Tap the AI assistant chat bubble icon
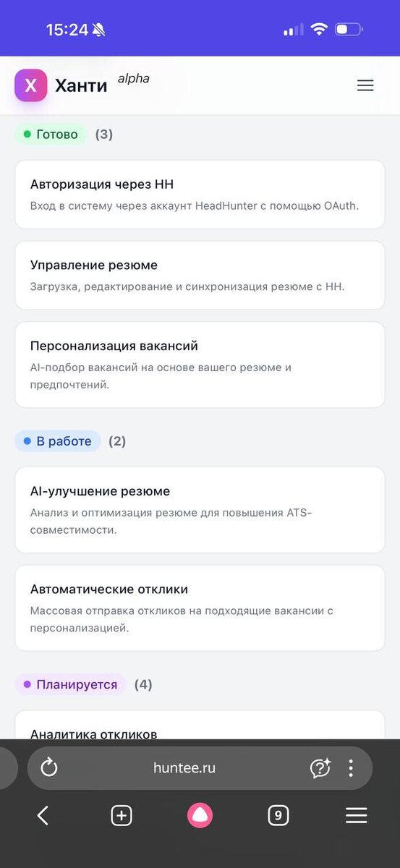 [320, 767]
